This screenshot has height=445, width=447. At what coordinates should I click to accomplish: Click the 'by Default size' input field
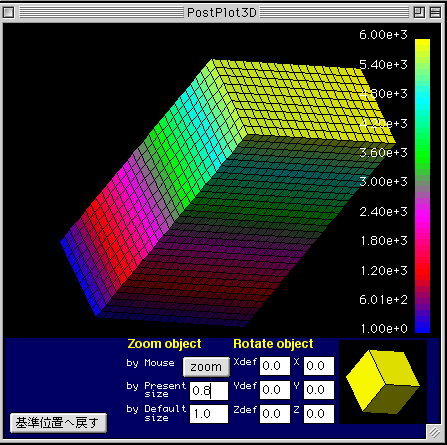click(209, 414)
